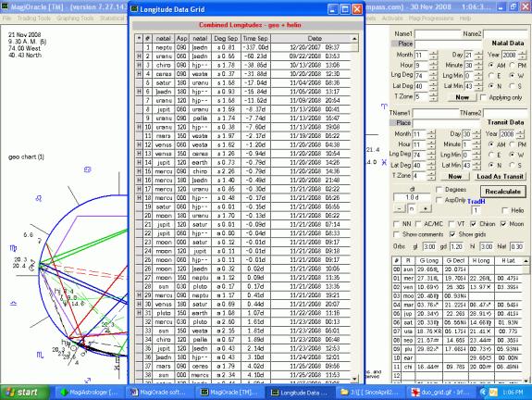Click Load As Transit button
This screenshot has height=400, width=532.
pos(500,177)
